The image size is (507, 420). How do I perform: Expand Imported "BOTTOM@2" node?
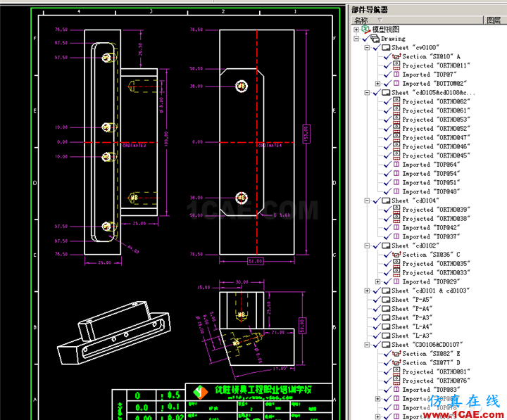point(377,84)
